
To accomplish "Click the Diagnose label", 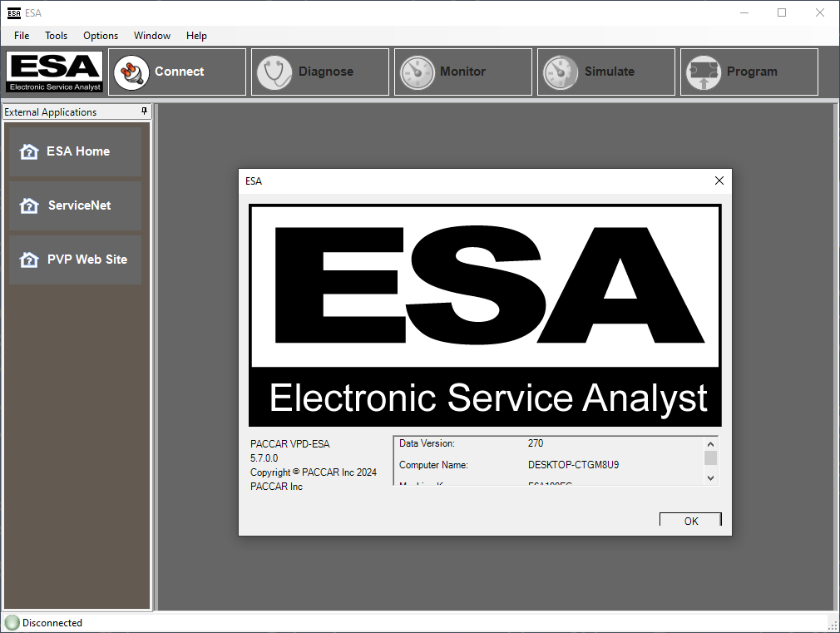I will [x=326, y=72].
